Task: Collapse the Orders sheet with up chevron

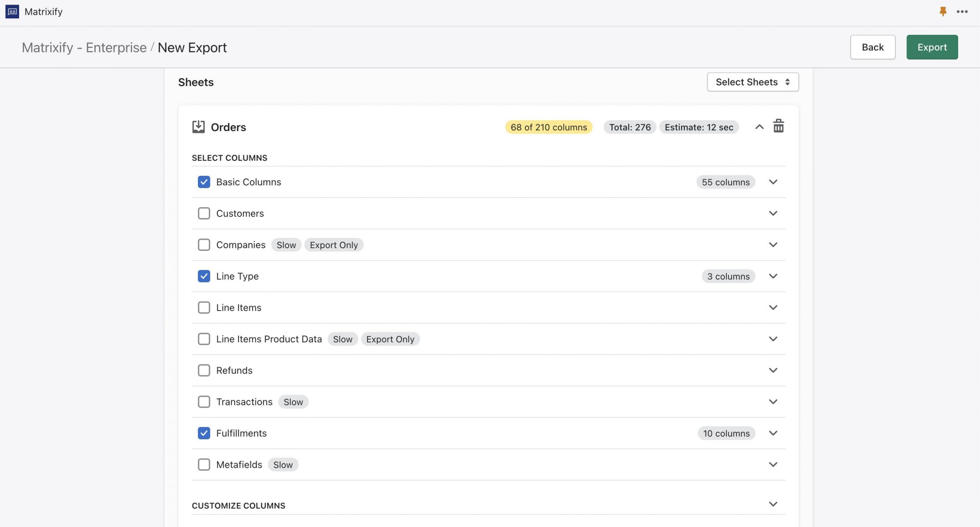Action: click(759, 127)
